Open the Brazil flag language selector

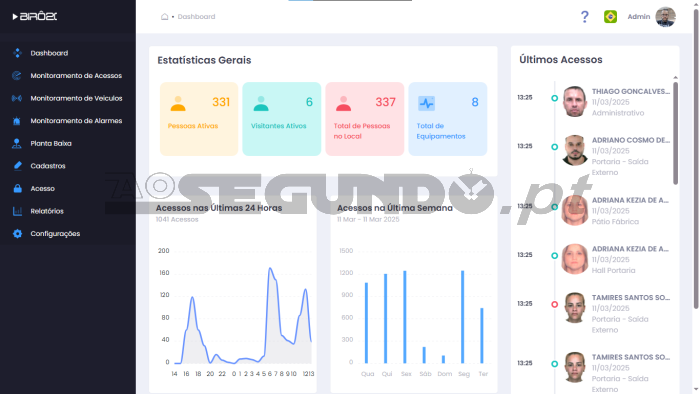pos(610,17)
